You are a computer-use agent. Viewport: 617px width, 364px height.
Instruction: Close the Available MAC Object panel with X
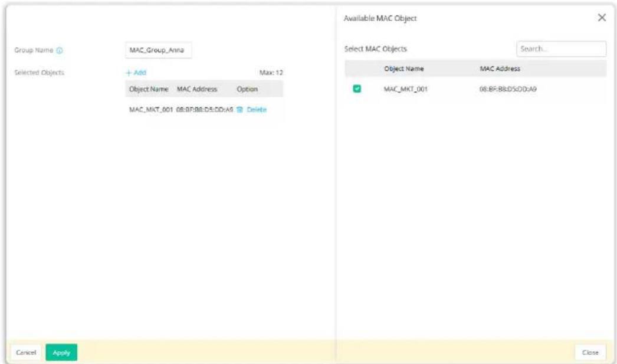click(x=602, y=17)
